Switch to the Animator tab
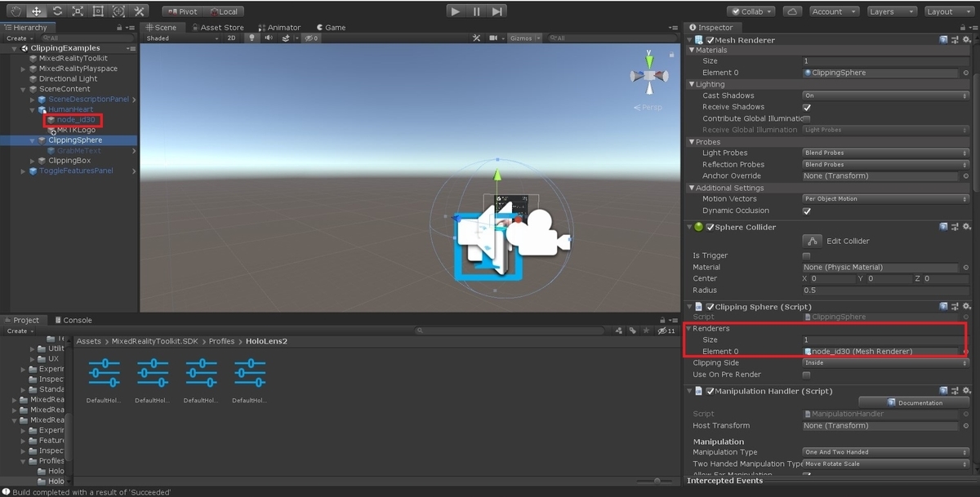 (279, 27)
